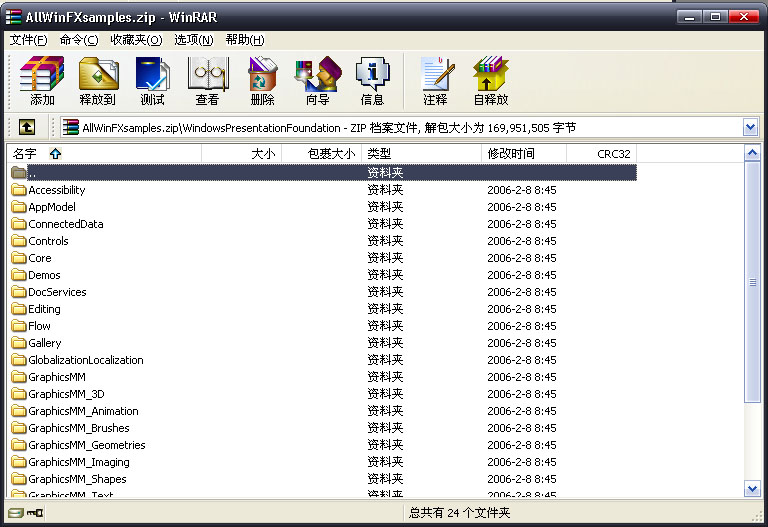Image resolution: width=768 pixels, height=527 pixels.
Task: Click the Demos folder icon
Action: [x=19, y=275]
